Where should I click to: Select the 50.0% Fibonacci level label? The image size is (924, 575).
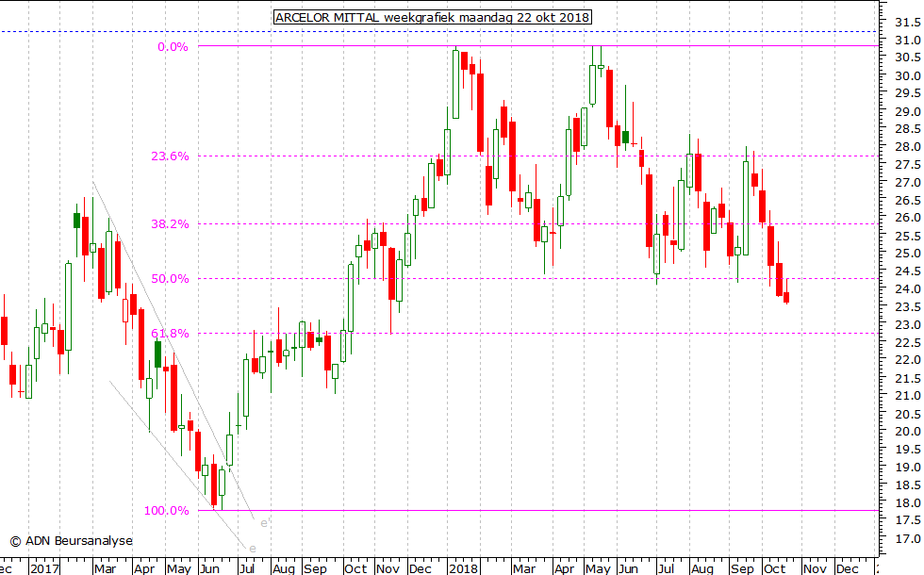coord(170,279)
